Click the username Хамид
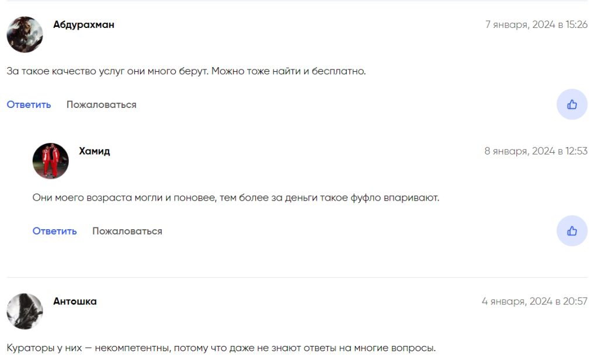Image resolution: width=598 pixels, height=364 pixels. point(94,151)
